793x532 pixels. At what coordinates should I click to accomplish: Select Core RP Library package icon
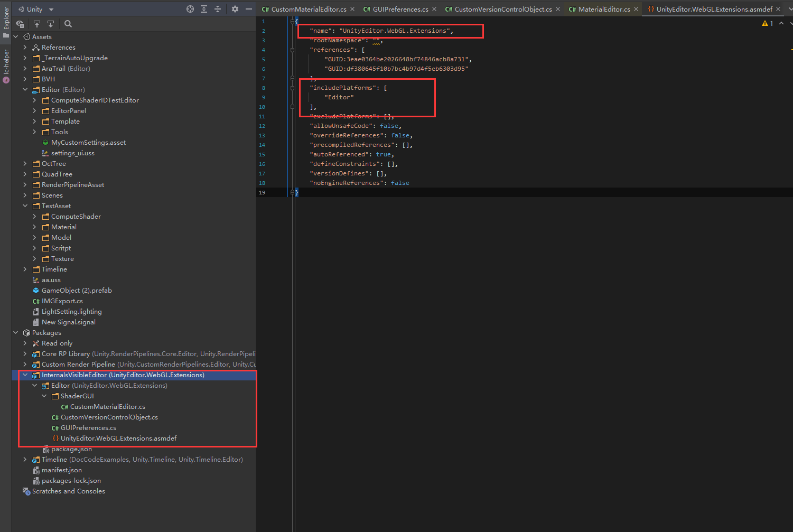pyautogui.click(x=36, y=354)
